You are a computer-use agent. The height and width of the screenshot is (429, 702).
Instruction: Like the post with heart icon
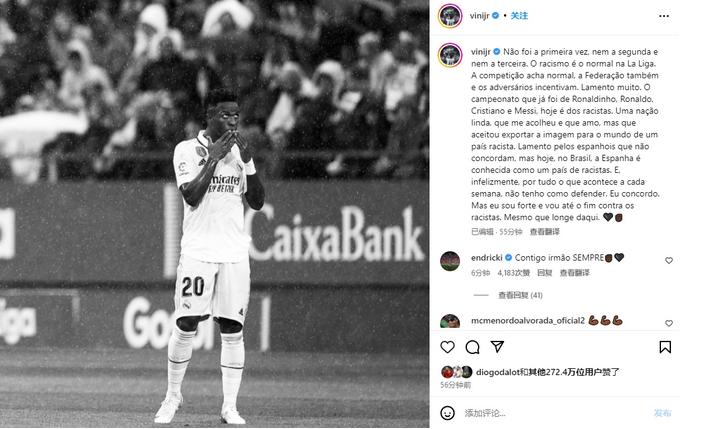[447, 347]
